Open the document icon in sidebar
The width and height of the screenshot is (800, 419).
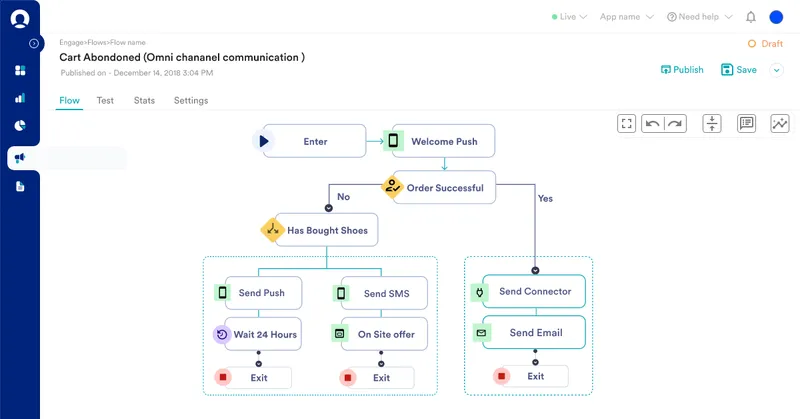pyautogui.click(x=20, y=186)
